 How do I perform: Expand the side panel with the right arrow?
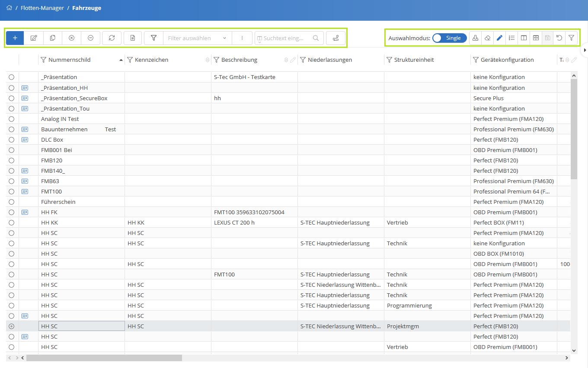pyautogui.click(x=585, y=50)
